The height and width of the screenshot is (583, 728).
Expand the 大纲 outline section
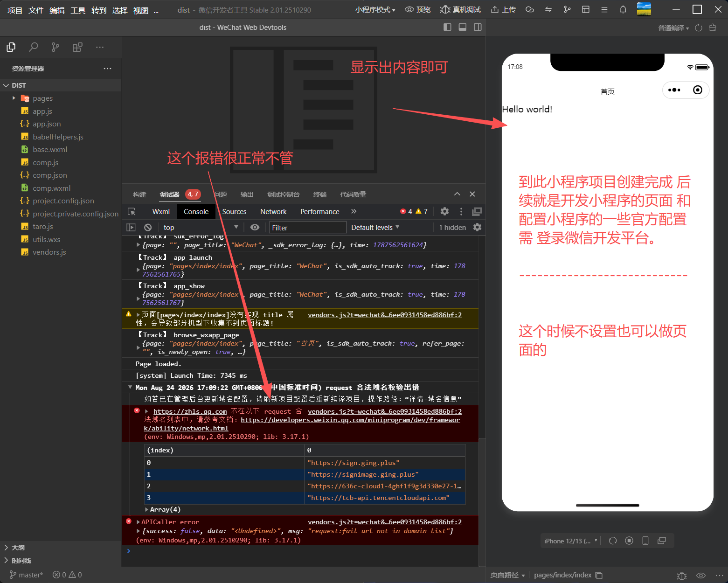coord(61,548)
